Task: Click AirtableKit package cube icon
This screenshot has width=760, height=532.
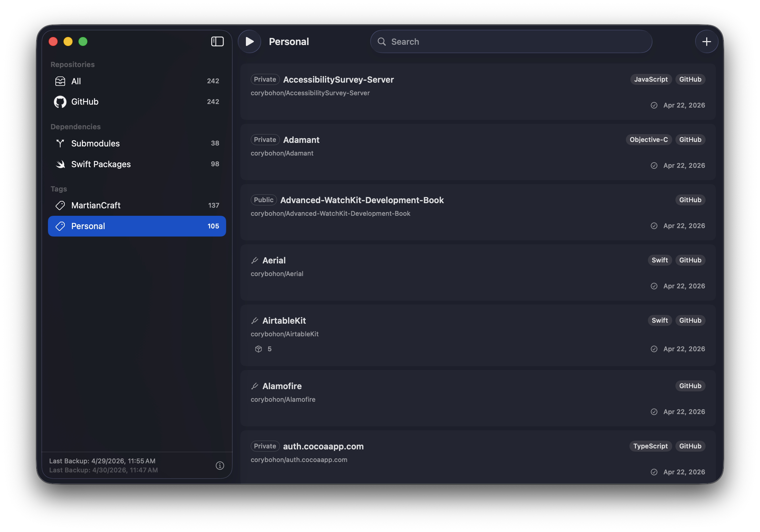Action: pos(259,349)
